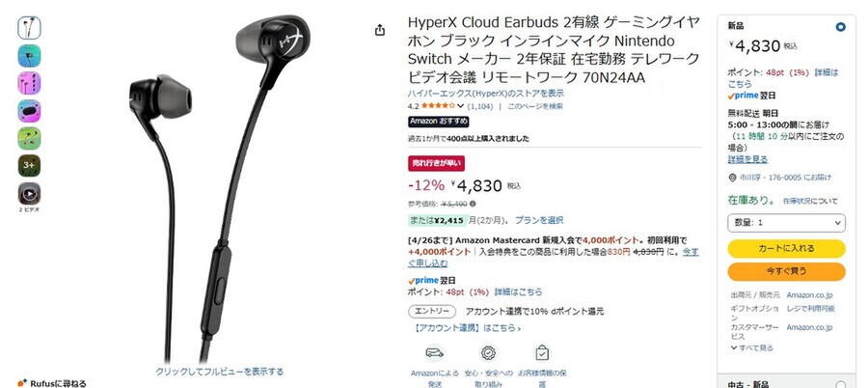
Task: Select the first earbuds thumbnail
Action: [29, 28]
